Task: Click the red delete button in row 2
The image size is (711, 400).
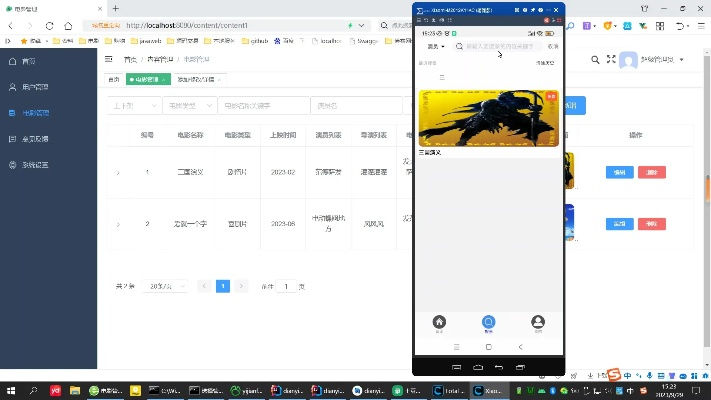Action: (651, 224)
